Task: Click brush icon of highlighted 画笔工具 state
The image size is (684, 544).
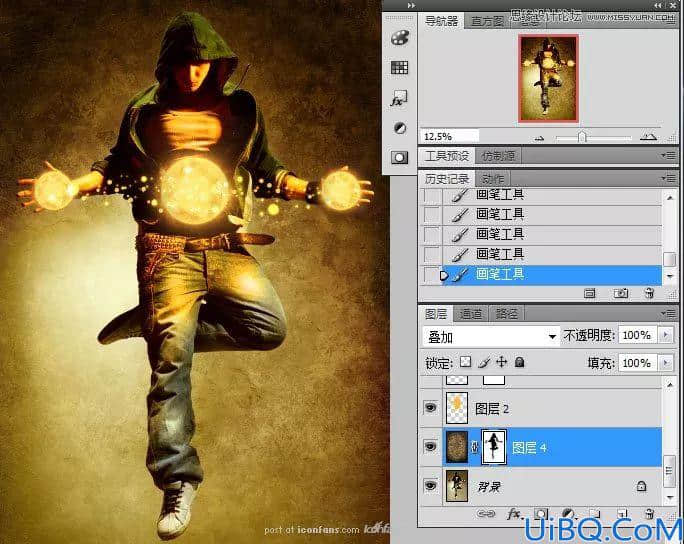Action: [459, 275]
